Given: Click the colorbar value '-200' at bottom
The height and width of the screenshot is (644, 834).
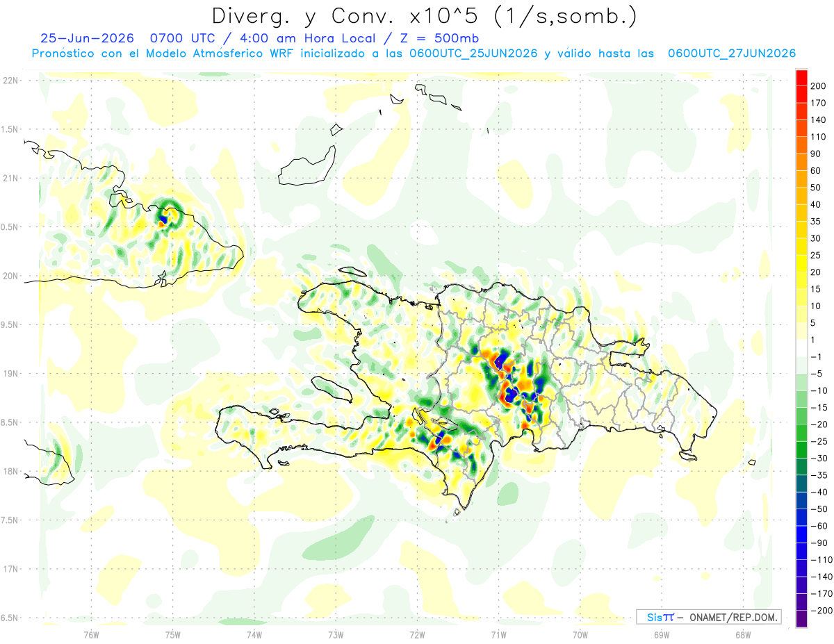Looking at the screenshot, I should pos(821,610).
